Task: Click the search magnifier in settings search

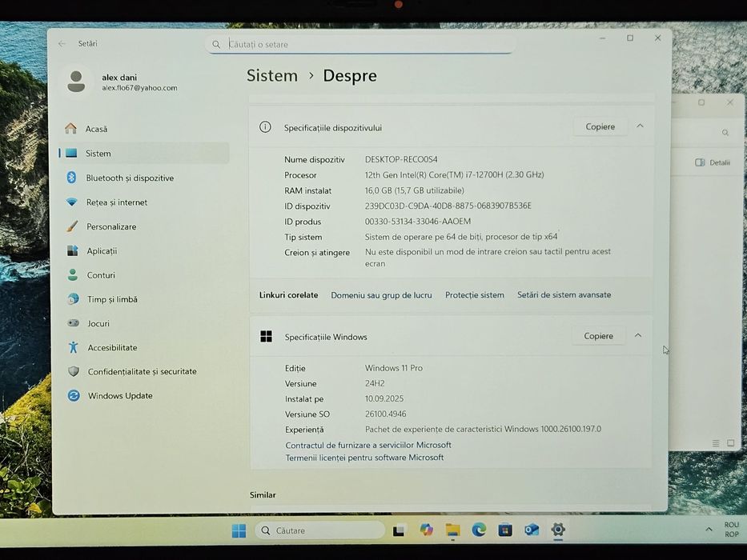Action: (216, 44)
